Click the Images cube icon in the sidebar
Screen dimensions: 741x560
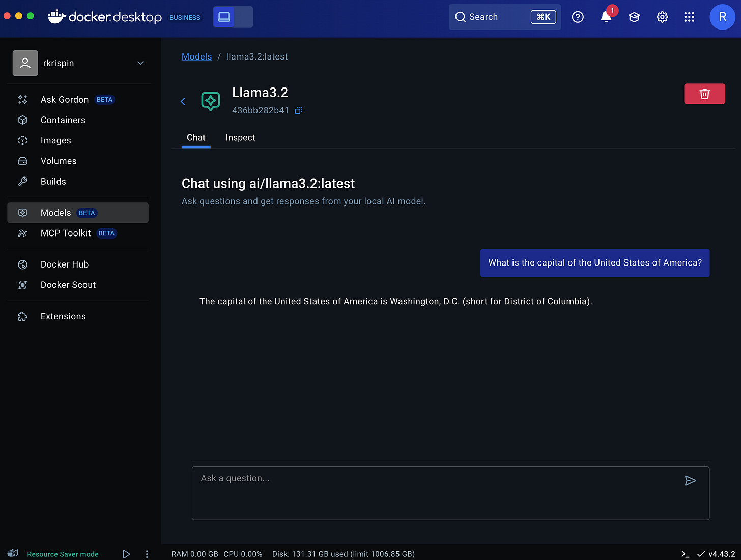[x=22, y=140]
